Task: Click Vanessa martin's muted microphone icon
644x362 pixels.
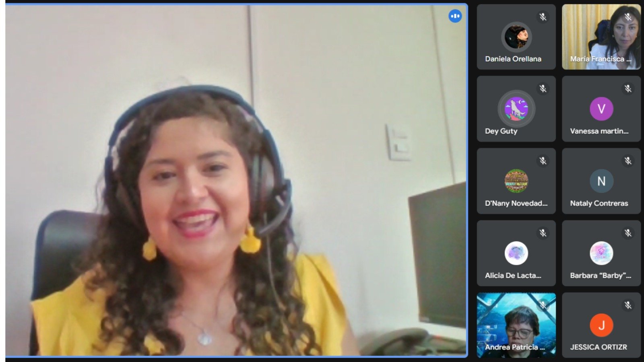Action: click(x=628, y=88)
